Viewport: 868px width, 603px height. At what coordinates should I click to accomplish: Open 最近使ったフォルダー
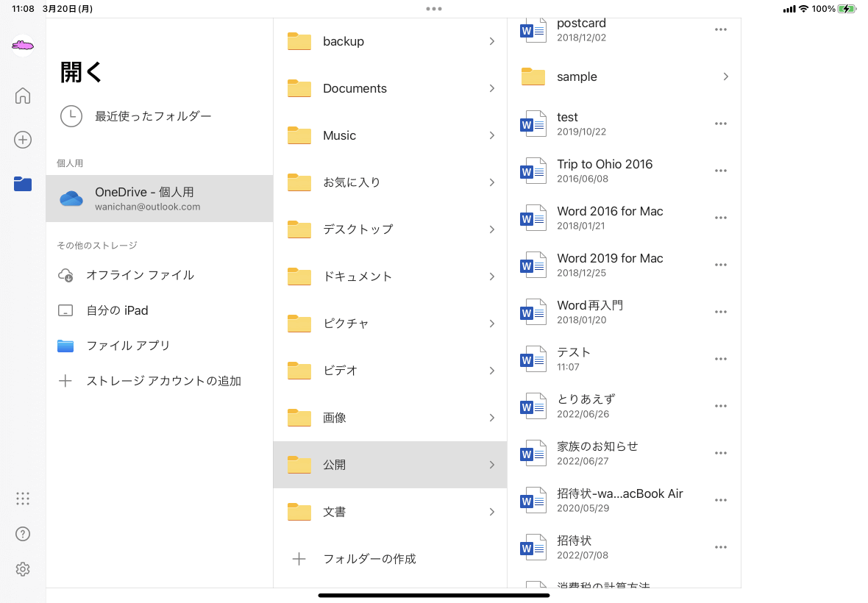tap(152, 116)
